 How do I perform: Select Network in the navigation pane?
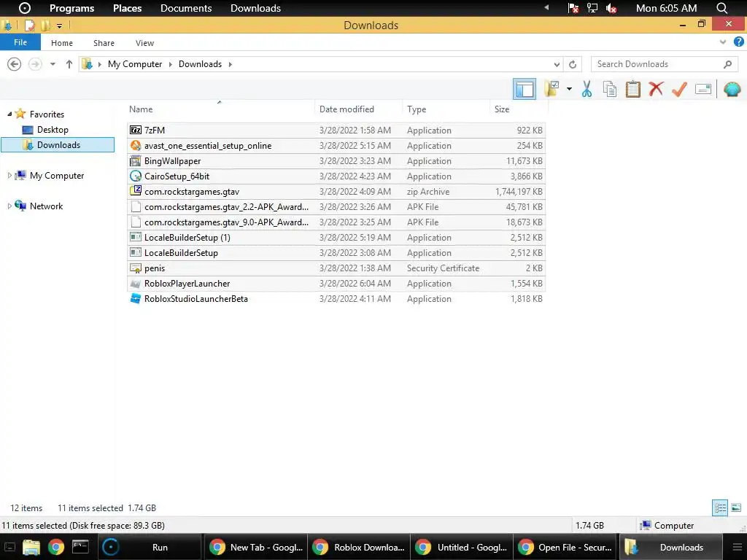pyautogui.click(x=46, y=206)
